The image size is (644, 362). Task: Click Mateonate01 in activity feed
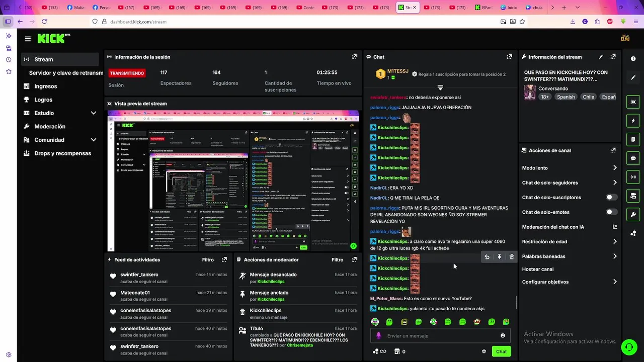(x=135, y=293)
